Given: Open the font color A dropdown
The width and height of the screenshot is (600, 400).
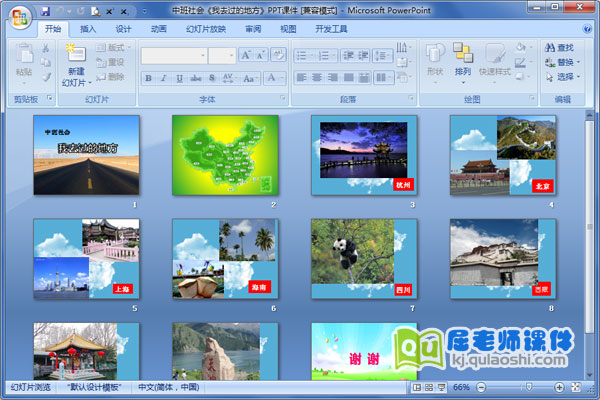Looking at the screenshot, I should (275, 78).
